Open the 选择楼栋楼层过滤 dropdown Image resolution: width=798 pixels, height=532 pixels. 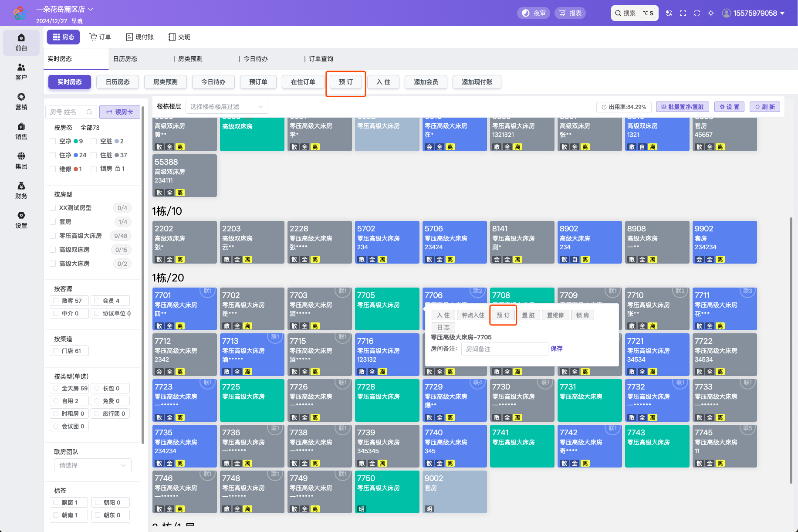(x=227, y=107)
